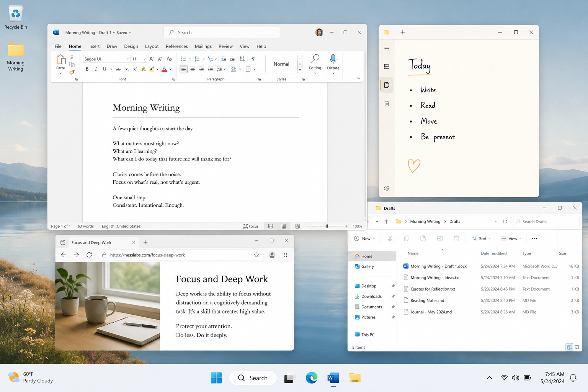Collapse the Word ribbon chevron
The height and width of the screenshot is (392, 588).
click(x=359, y=78)
